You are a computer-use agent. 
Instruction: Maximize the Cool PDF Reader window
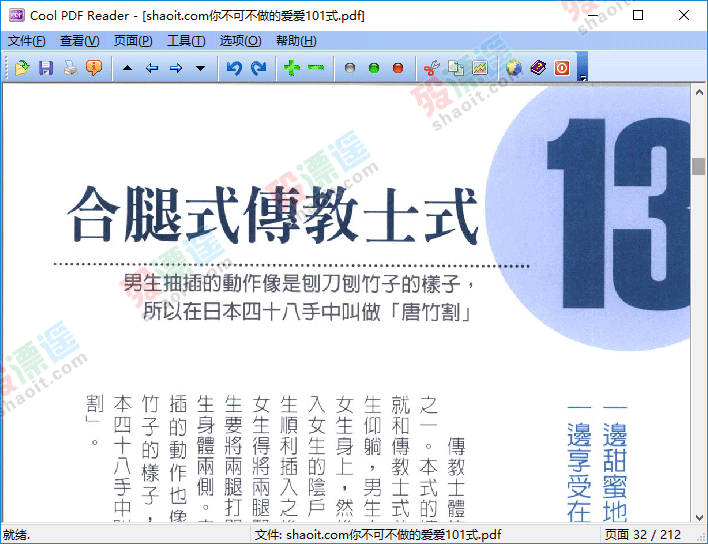638,15
